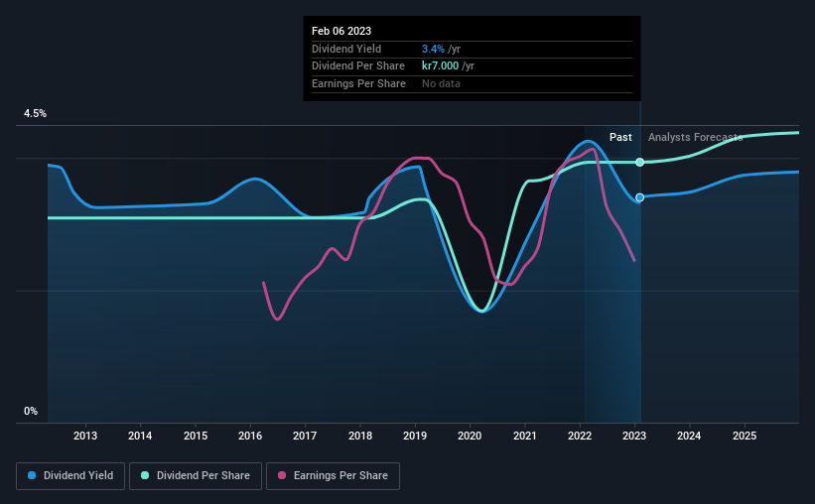
Task: Toggle the Dividend Per Share legend series
Action: click(196, 476)
